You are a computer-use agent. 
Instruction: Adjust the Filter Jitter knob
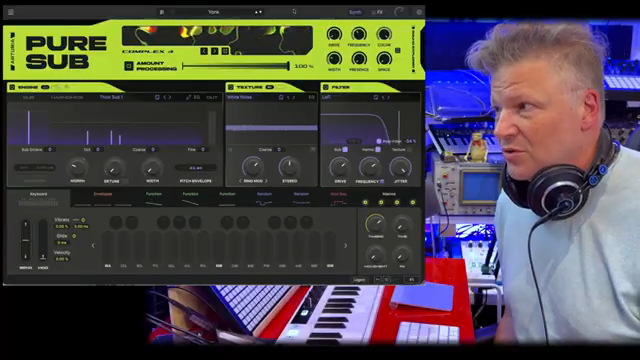click(x=400, y=167)
